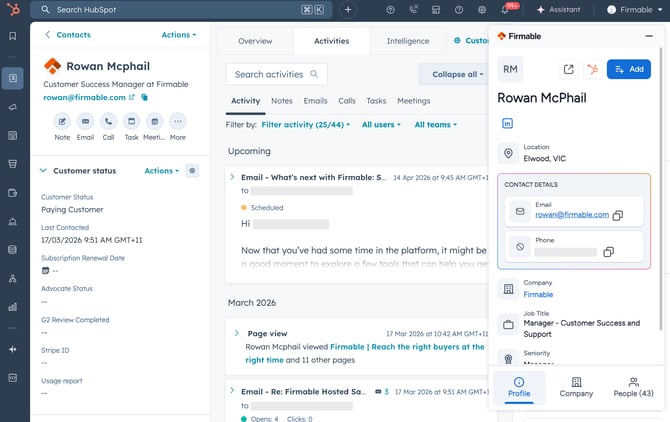Open the contacts CRM icon in sidebar
670x422 pixels.
(13, 78)
